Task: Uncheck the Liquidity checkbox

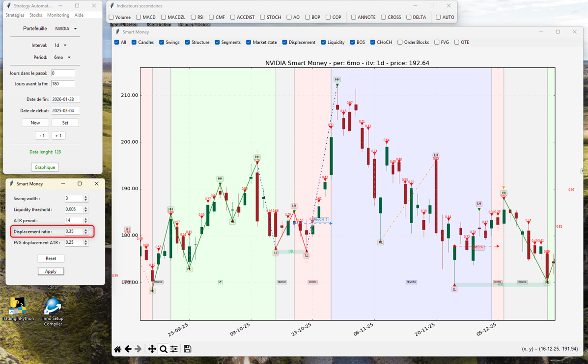Action: click(x=323, y=42)
